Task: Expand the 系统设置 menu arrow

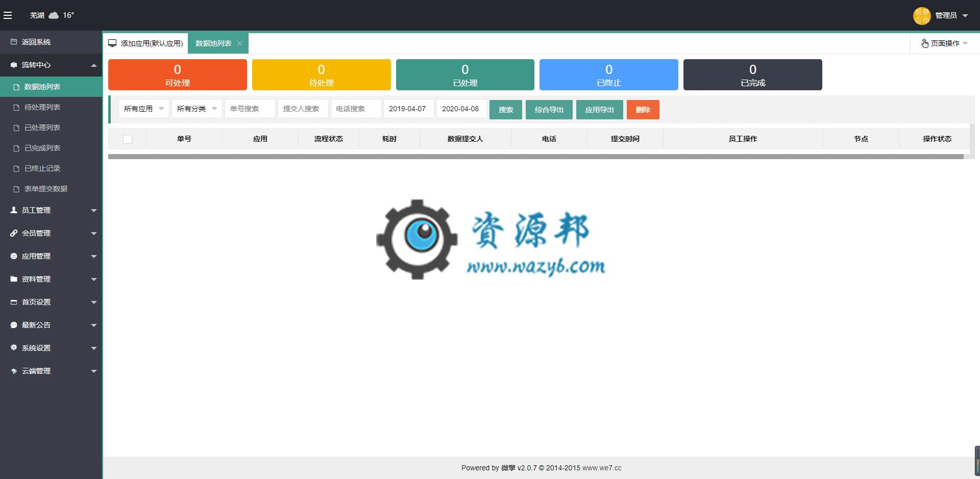Action: 94,348
